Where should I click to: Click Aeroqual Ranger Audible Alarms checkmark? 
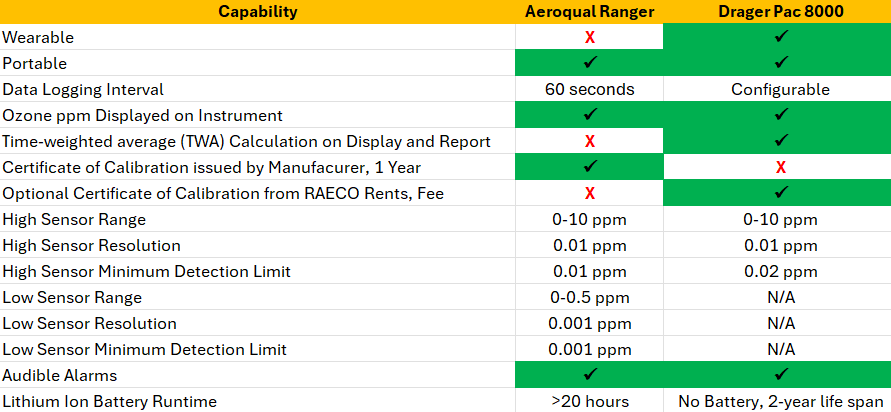pyautogui.click(x=590, y=375)
